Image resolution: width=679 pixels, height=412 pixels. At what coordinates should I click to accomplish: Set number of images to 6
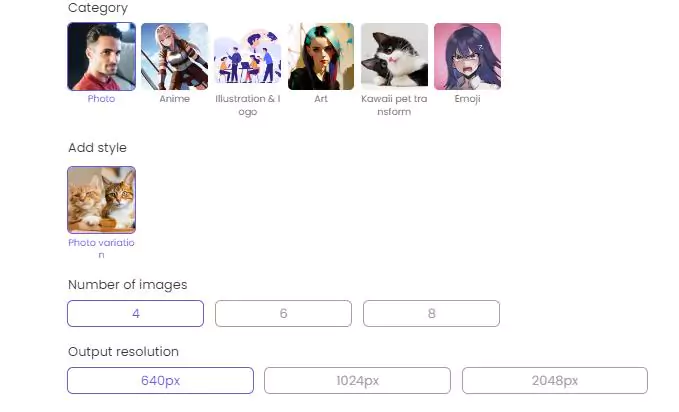click(283, 313)
